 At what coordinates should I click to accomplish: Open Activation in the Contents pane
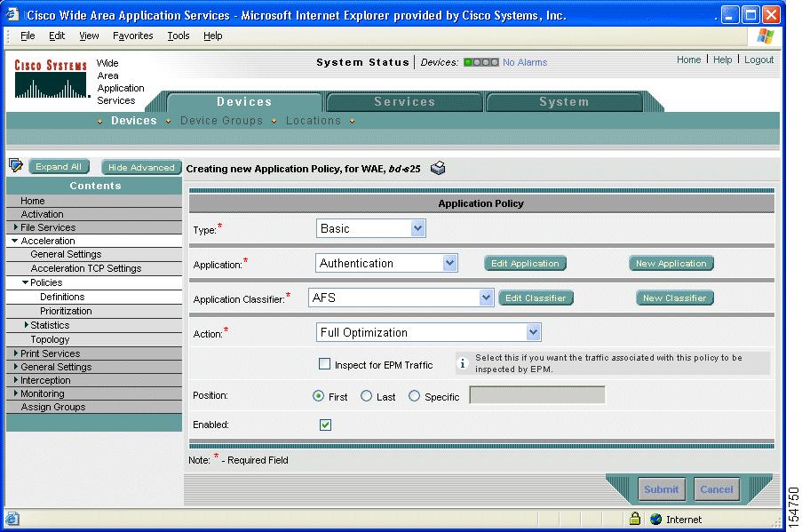[94, 214]
